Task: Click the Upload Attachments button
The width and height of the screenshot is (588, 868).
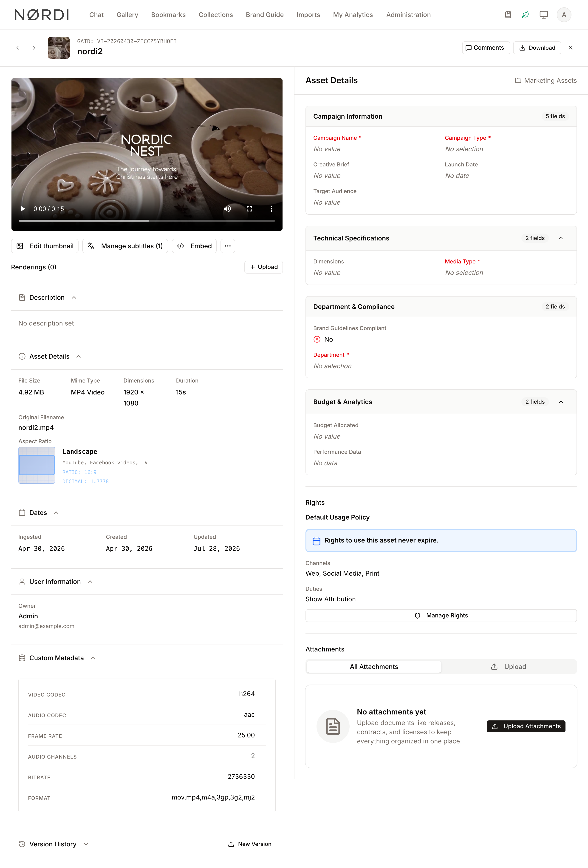Action: [526, 726]
